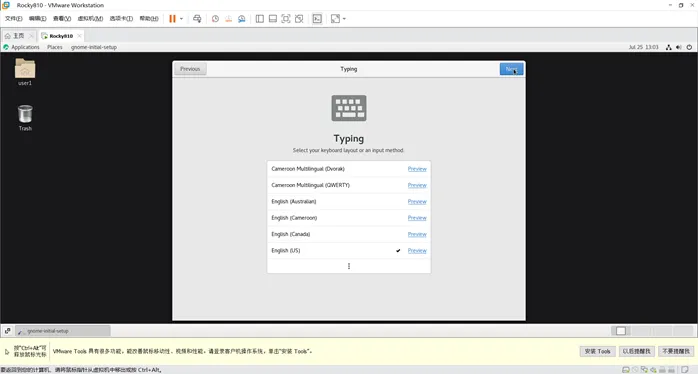Toggle the library sidebar panel icon
This screenshot has width=698, height=374.
pos(260,19)
